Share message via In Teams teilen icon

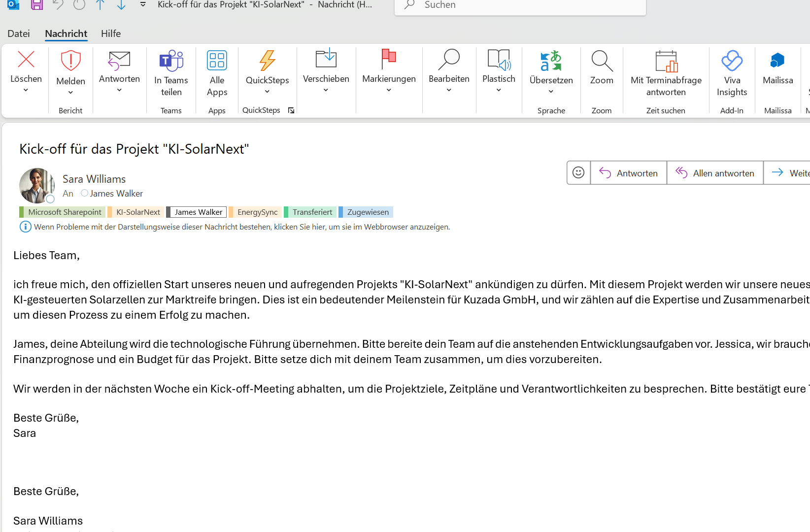171,61
